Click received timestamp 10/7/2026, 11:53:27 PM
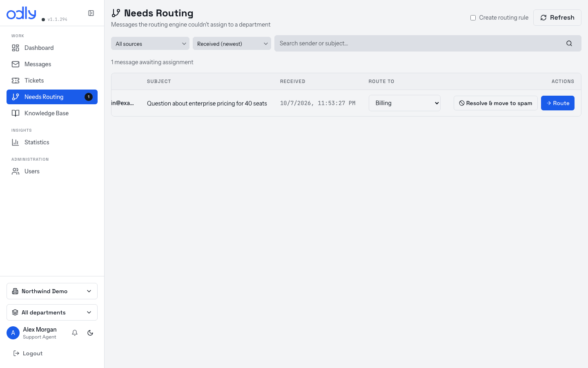 click(x=318, y=103)
